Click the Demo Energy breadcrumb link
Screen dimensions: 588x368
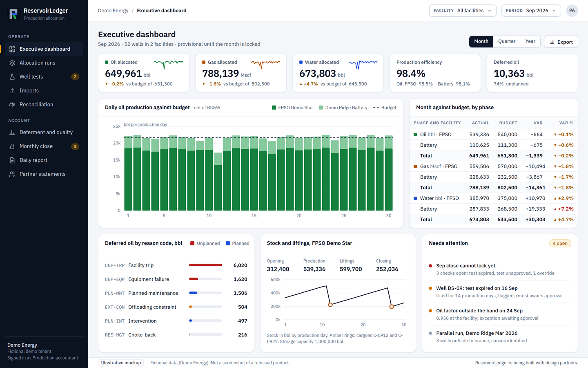click(113, 11)
